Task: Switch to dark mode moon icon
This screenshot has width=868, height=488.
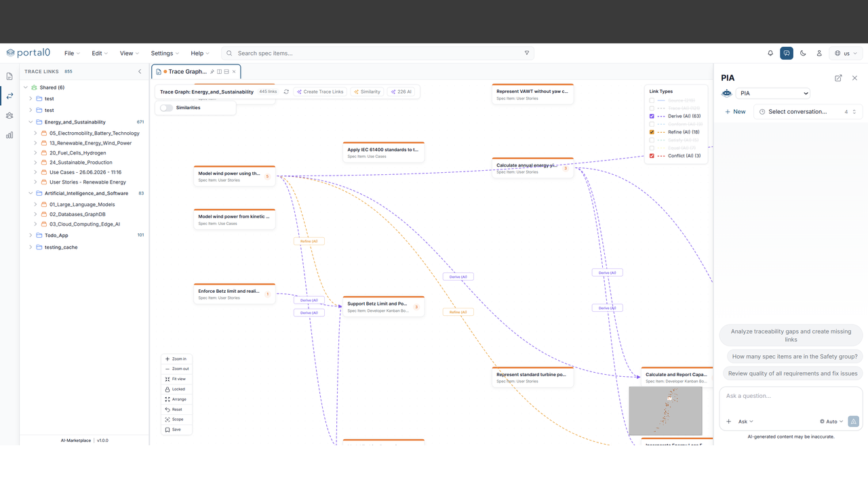Action: pyautogui.click(x=803, y=53)
